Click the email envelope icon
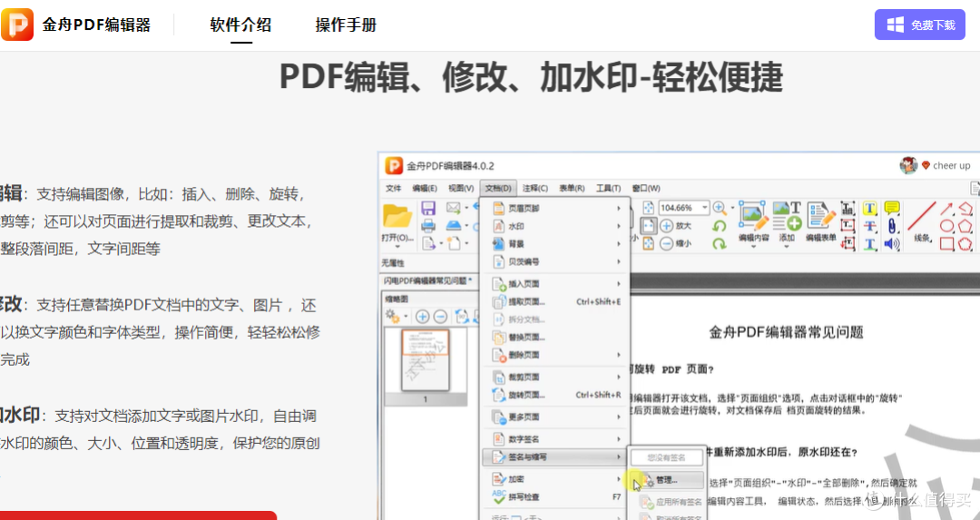 point(453,208)
